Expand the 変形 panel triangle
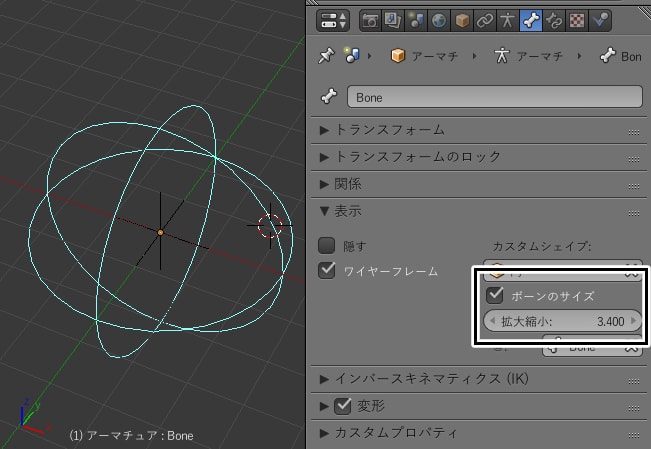The width and height of the screenshot is (651, 449). [324, 406]
